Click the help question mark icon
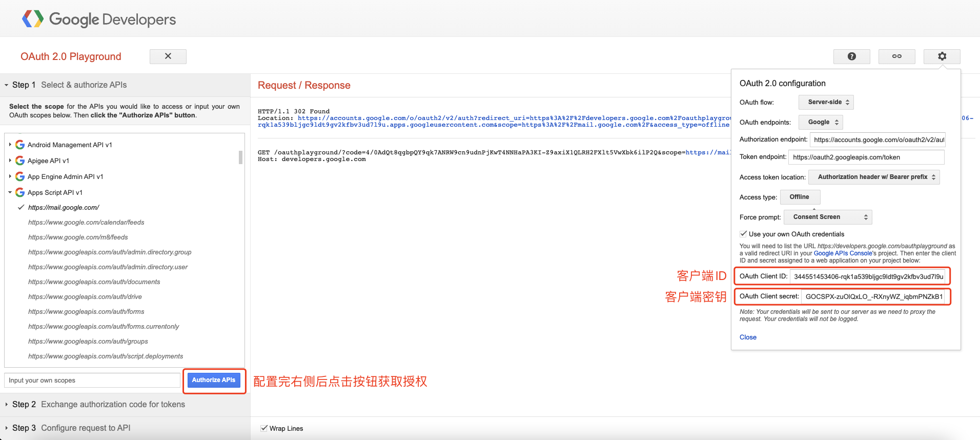Viewport: 980px width, 440px height. 851,56
